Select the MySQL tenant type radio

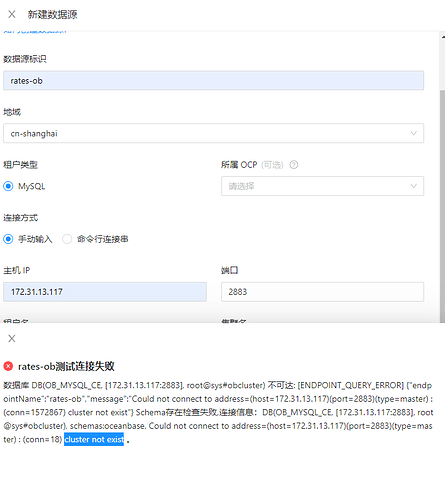coord(8,186)
